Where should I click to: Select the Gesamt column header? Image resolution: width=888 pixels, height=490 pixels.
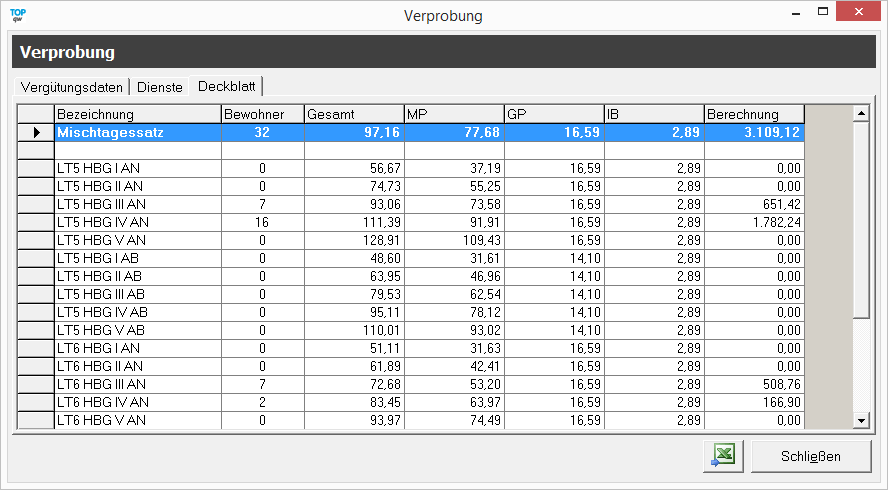[353, 114]
